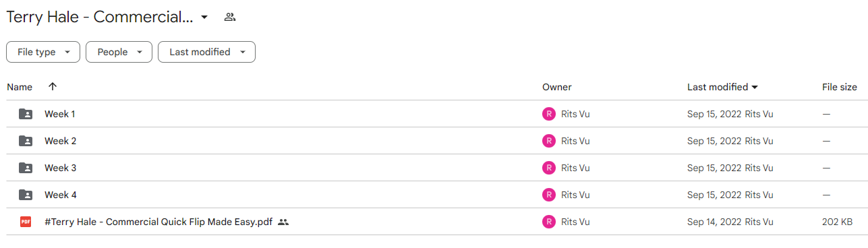The image size is (868, 248).
Task: Click the shared people icon beside folder title
Action: pyautogui.click(x=230, y=18)
